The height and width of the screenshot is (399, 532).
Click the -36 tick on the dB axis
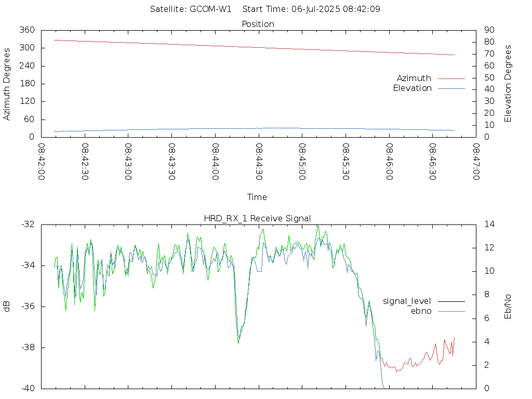coord(28,307)
